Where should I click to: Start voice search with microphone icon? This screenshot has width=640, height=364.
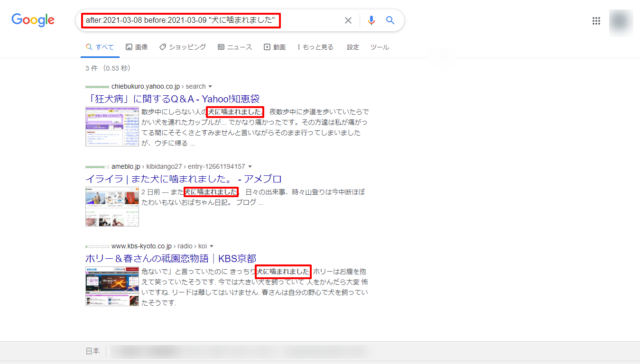371,20
